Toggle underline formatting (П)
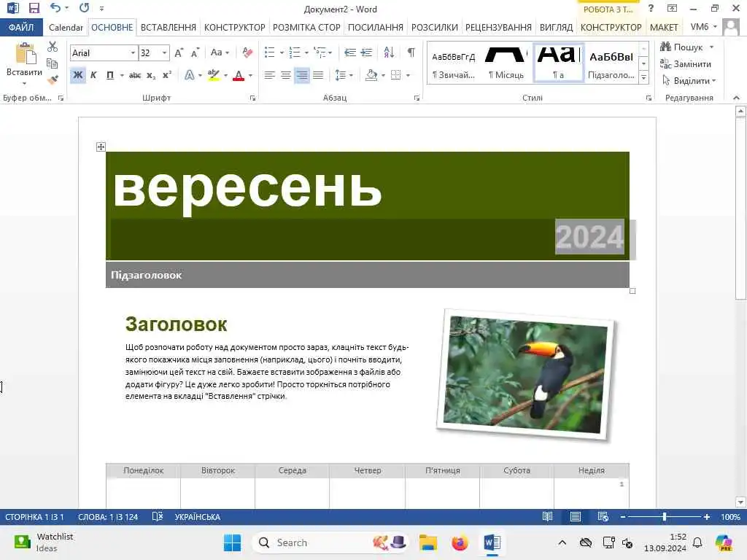This screenshot has width=747, height=560. 110,75
